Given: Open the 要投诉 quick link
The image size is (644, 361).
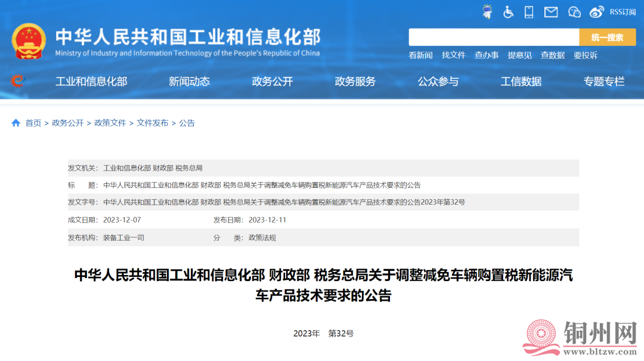Looking at the screenshot, I should (586, 55).
